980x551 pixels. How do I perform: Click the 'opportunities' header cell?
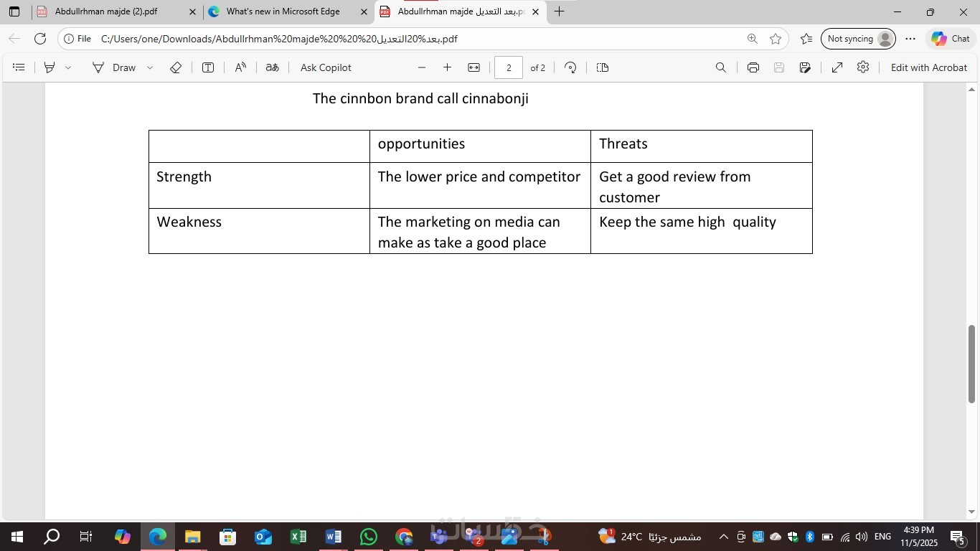[x=480, y=146]
